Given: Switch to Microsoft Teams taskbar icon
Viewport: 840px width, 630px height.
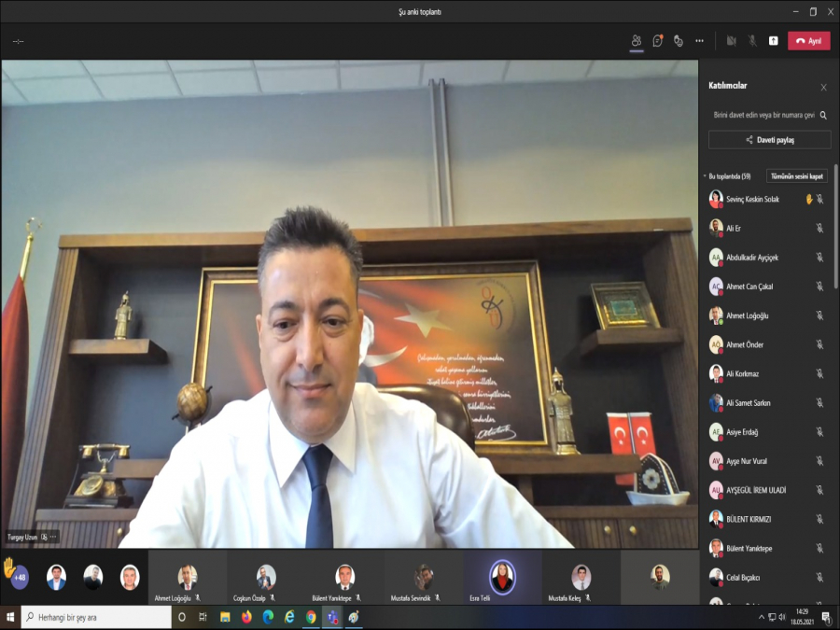Looking at the screenshot, I should pyautogui.click(x=332, y=618).
